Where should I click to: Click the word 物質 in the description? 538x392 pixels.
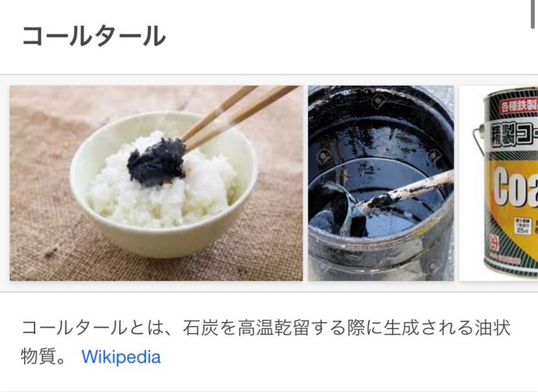38,357
